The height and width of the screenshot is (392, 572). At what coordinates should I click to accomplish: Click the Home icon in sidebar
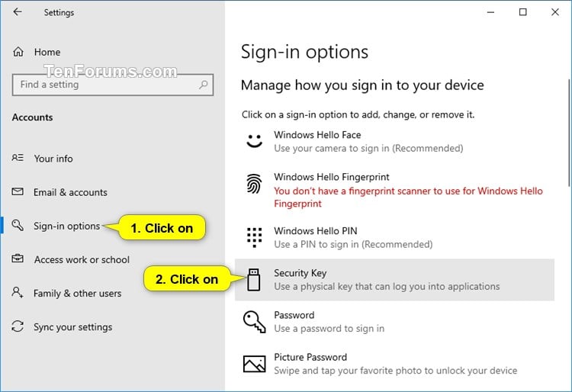coord(18,52)
